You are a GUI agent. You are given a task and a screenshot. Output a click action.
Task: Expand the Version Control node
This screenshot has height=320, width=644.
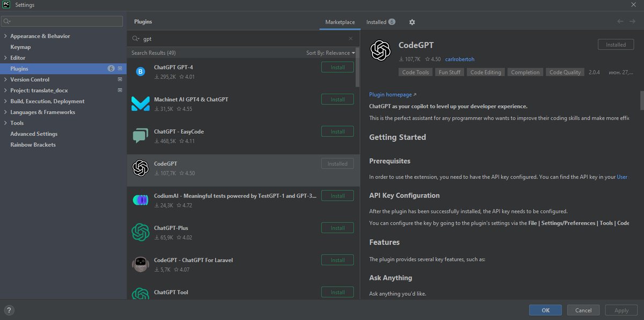click(x=5, y=79)
